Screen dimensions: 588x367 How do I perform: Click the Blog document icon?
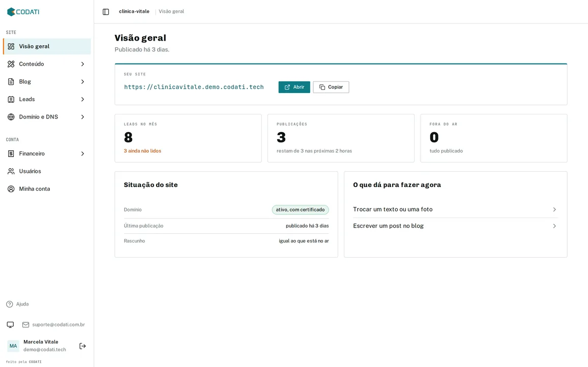pyautogui.click(x=11, y=82)
